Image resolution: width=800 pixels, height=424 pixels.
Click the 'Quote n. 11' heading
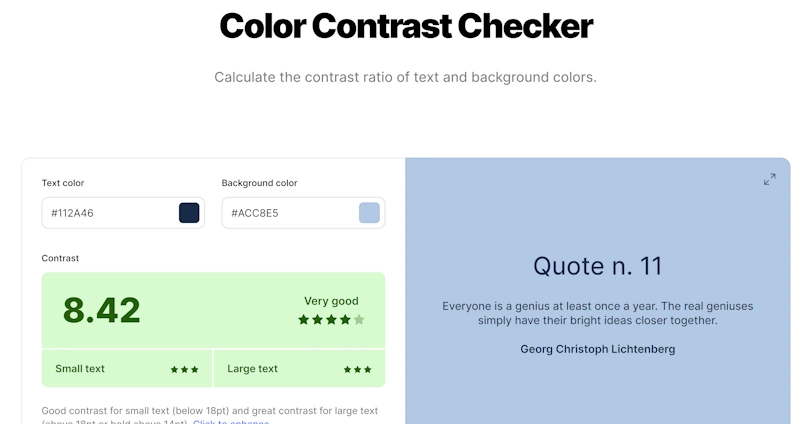pyautogui.click(x=597, y=266)
